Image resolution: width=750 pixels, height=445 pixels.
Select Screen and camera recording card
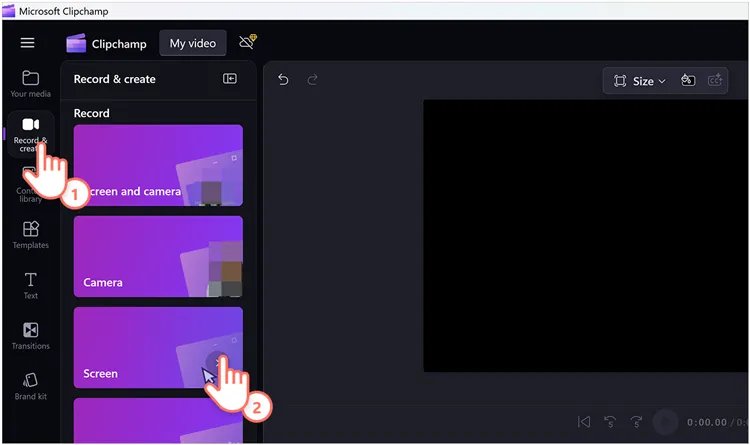coord(158,166)
